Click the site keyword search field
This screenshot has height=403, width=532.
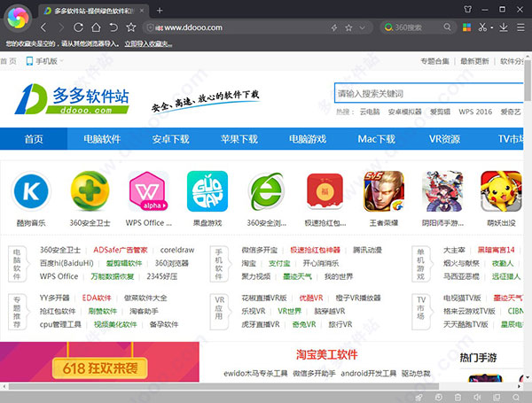tap(428, 93)
